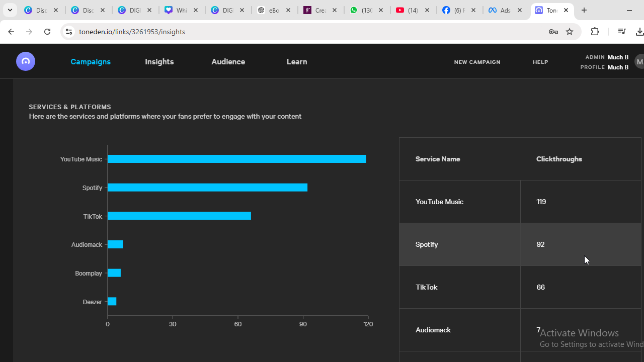
Task: Close the Cre tab
Action: point(335,10)
